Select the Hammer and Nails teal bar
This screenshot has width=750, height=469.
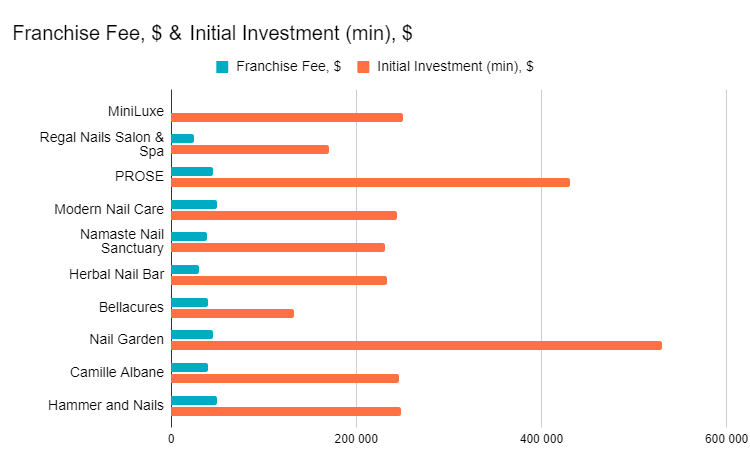click(194, 401)
